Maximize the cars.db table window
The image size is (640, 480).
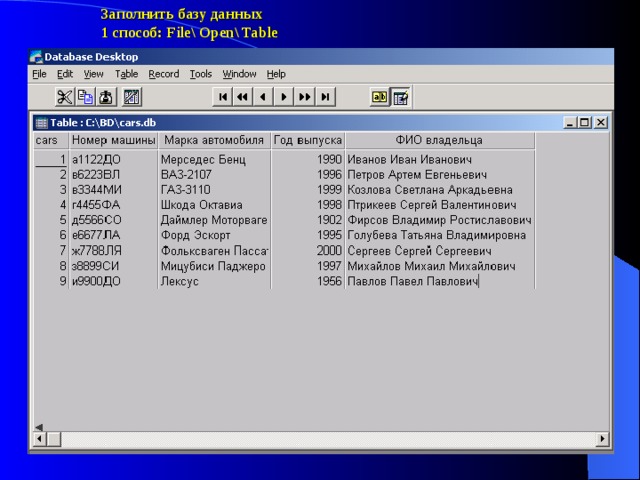click(584, 122)
